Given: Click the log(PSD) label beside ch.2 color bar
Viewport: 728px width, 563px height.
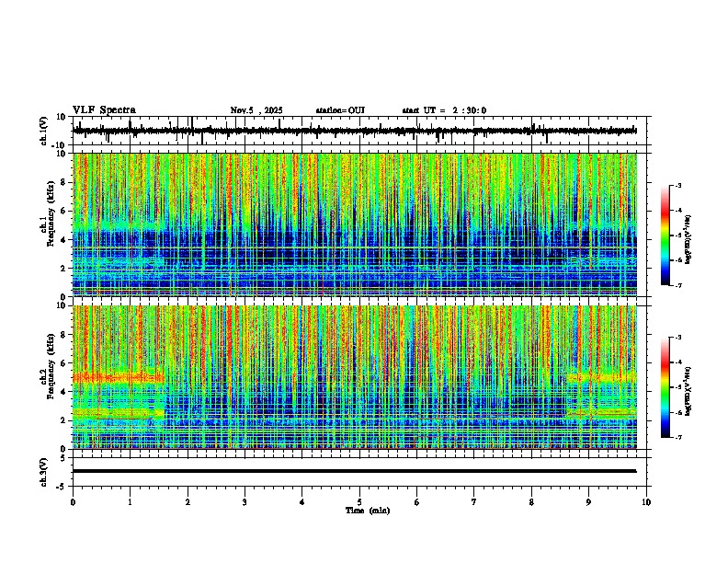Looking at the screenshot, I should click(688, 391).
